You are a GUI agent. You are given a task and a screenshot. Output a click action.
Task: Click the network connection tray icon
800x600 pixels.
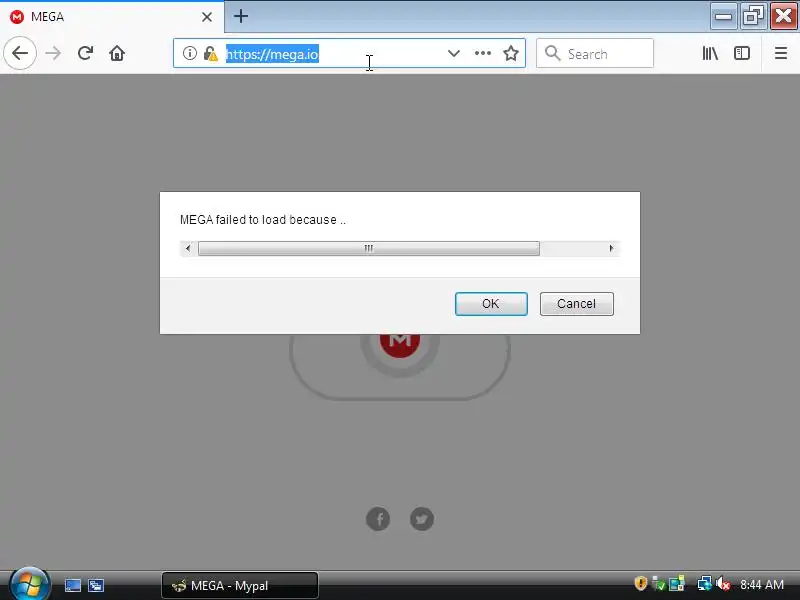(704, 583)
